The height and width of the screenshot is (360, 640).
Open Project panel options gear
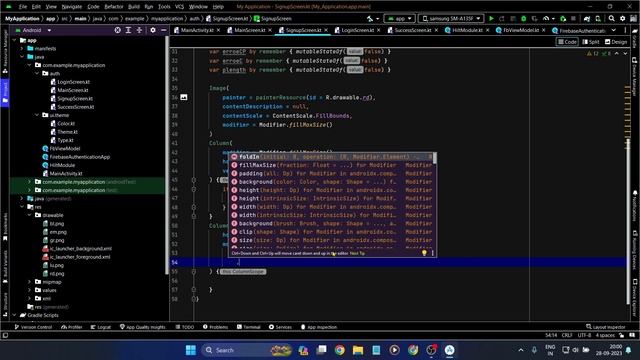153,30
